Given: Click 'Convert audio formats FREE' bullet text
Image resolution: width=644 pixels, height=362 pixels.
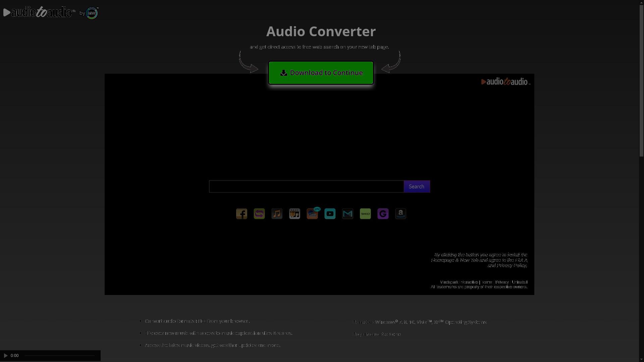Looking at the screenshot, I should (197, 321).
